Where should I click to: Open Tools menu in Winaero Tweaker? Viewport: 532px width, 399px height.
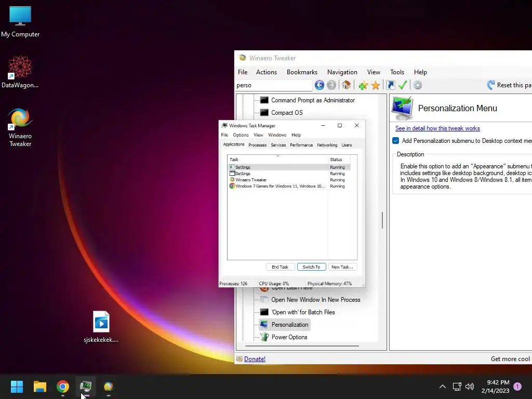tap(397, 72)
